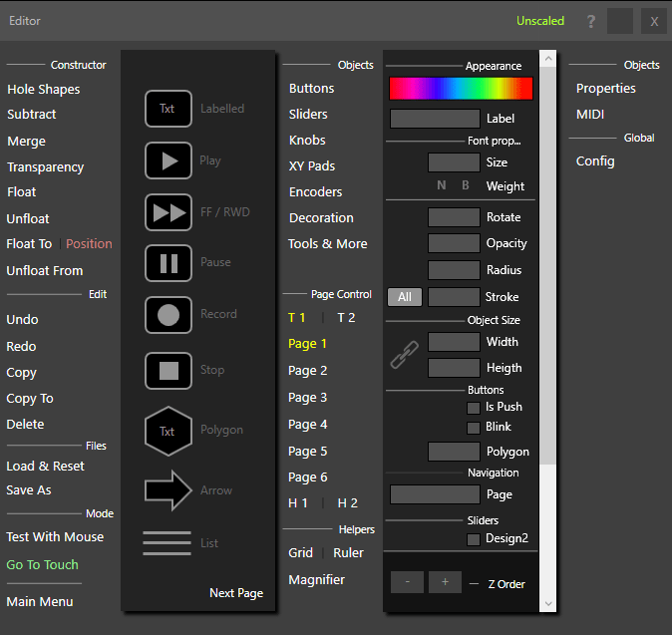Viewport: 672px width, 635px height.
Task: Select the List lines icon
Action: (167, 543)
